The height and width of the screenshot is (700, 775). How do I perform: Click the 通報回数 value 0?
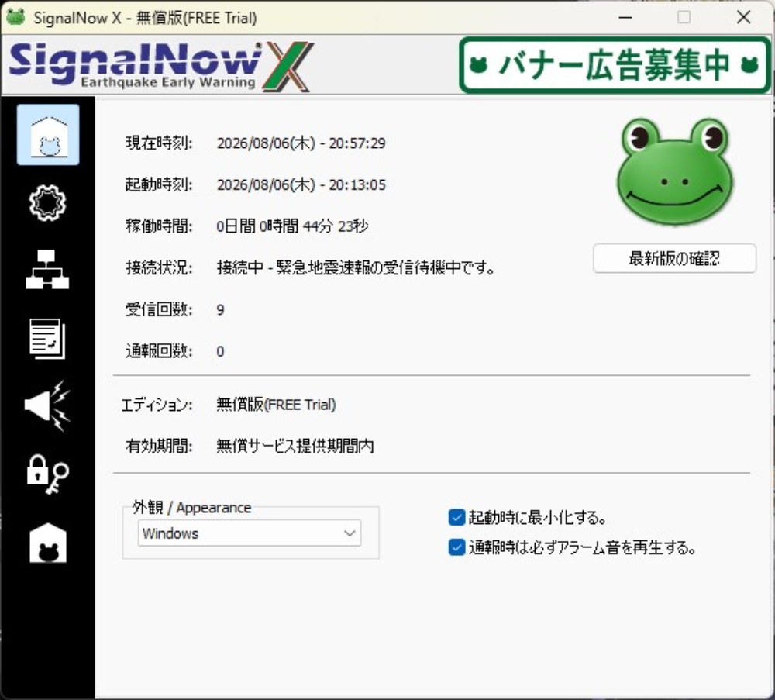pos(220,351)
